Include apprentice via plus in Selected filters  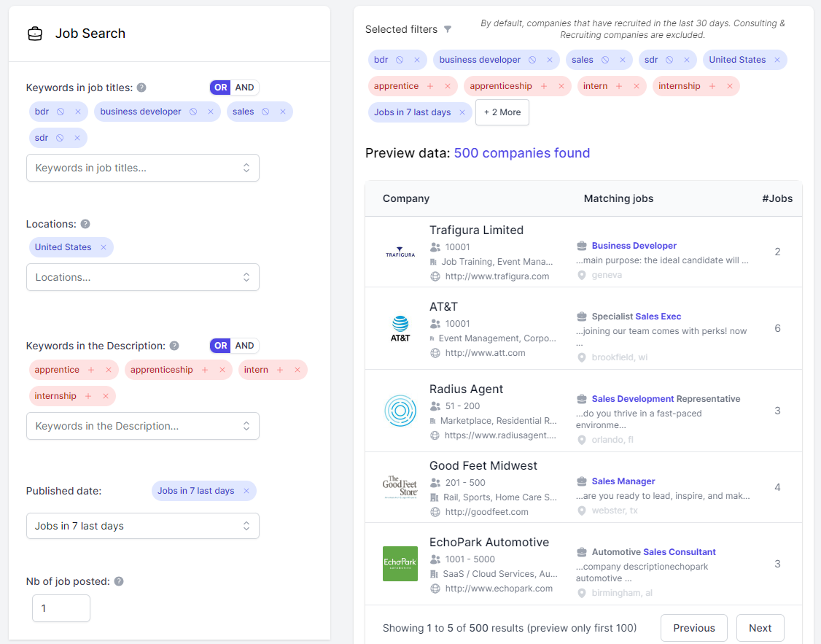[x=430, y=86]
